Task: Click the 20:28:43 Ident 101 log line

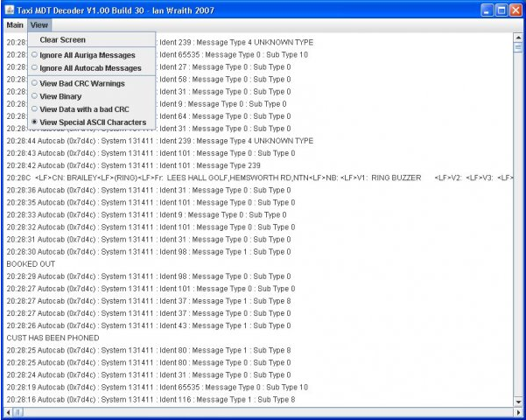Action: pyautogui.click(x=151, y=153)
